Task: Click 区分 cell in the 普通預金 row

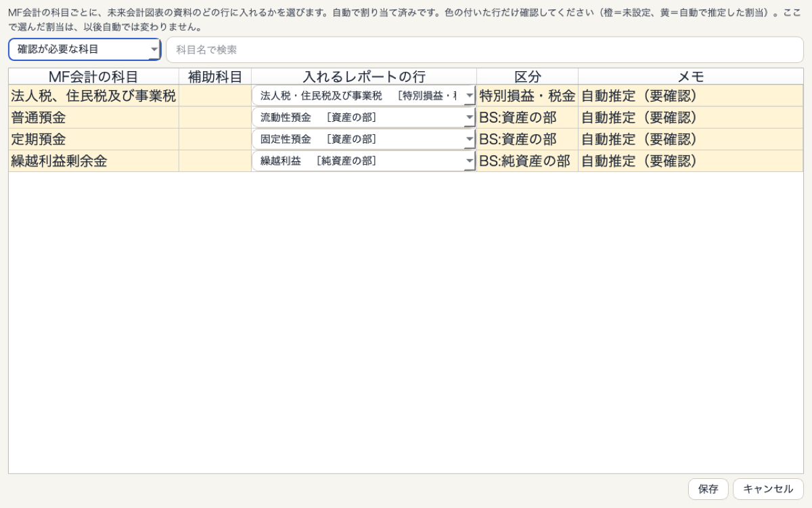Action: coord(528,117)
